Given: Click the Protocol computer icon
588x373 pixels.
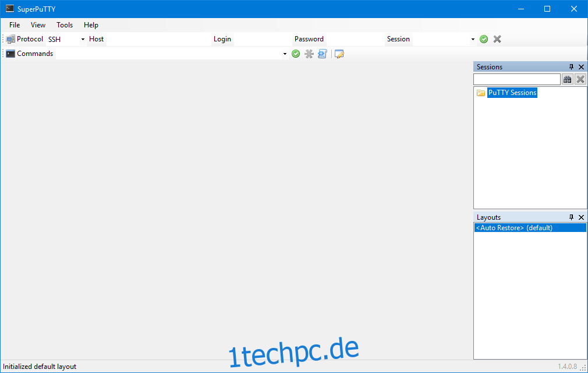Looking at the screenshot, I should point(10,39).
